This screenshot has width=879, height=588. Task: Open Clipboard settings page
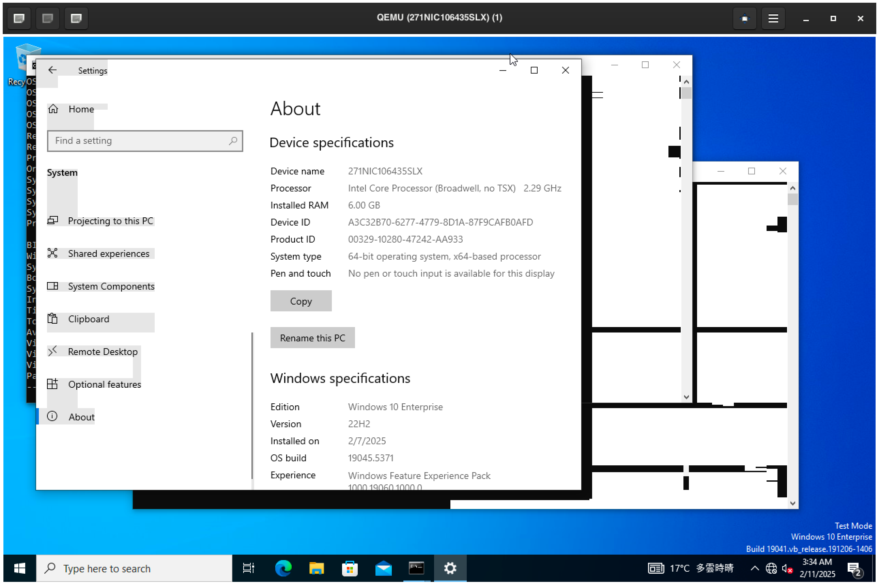tap(89, 319)
